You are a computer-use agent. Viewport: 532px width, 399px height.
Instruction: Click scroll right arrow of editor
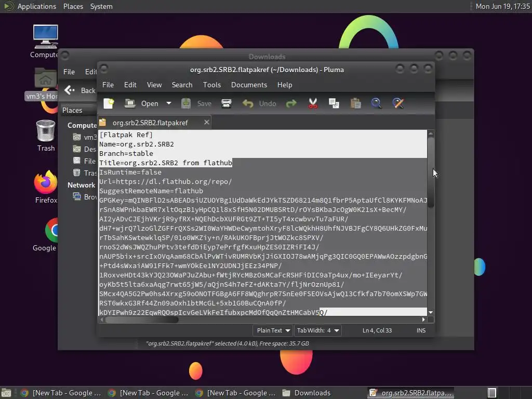(x=423, y=320)
